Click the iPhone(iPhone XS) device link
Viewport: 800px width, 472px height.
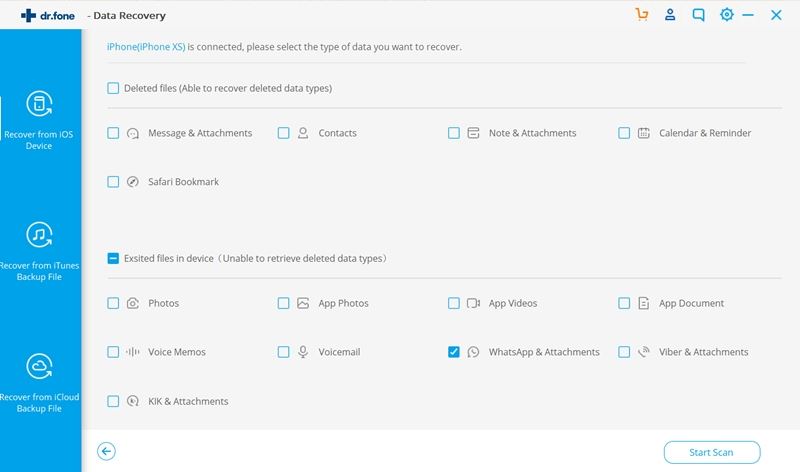pyautogui.click(x=146, y=47)
